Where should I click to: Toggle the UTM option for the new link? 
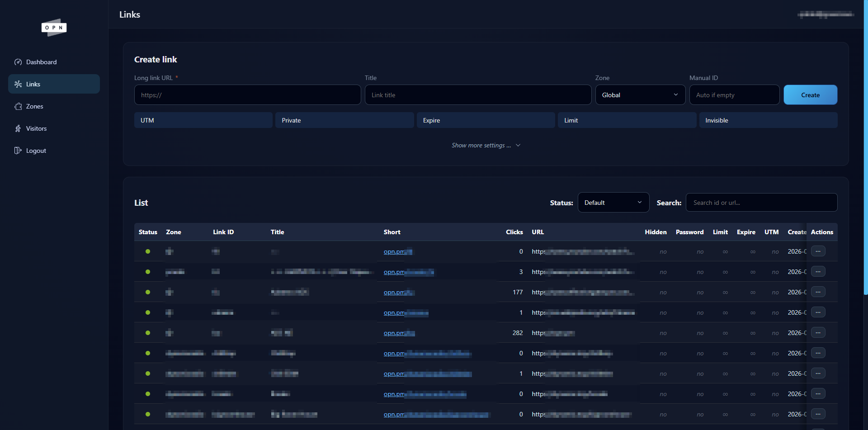coord(203,120)
